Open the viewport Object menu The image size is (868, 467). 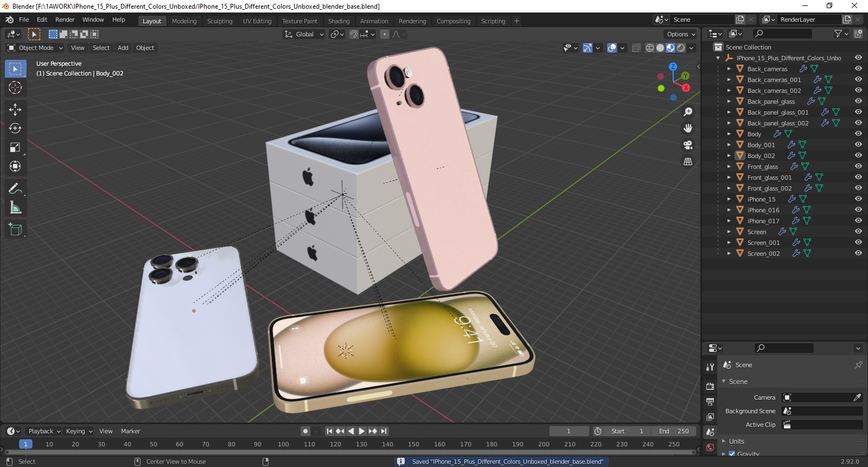pos(145,48)
